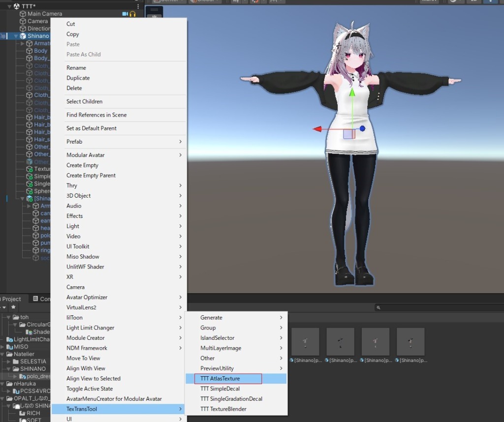Click the Main Camera cube icon
The image size is (504, 422).
pos(23,14)
